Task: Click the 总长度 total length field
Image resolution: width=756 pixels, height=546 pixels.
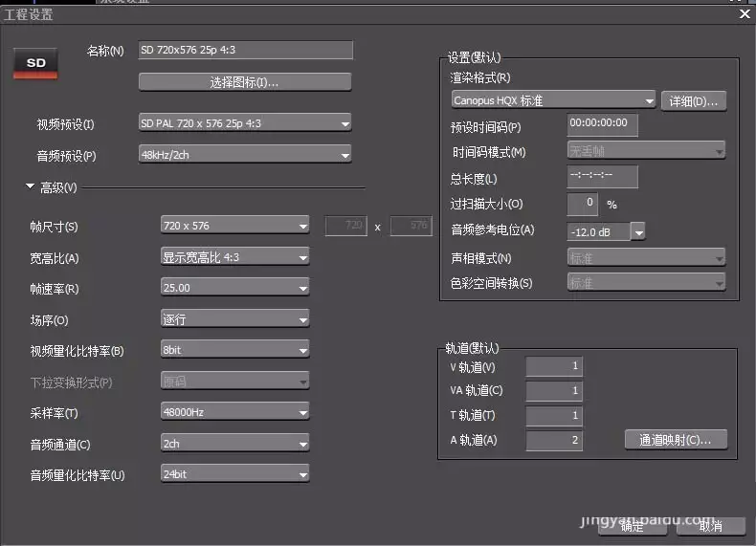Action: click(x=602, y=176)
